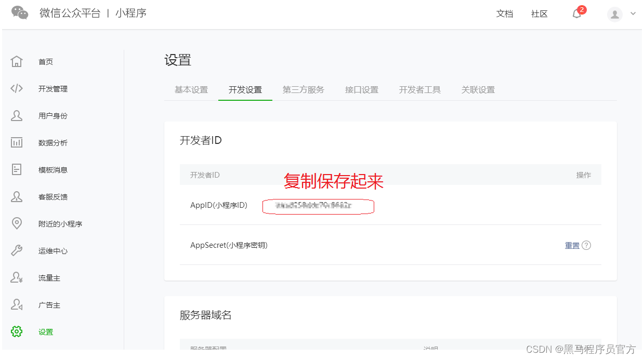The image size is (644, 359).
Task: Click the 文档 link in header
Action: pyautogui.click(x=505, y=14)
